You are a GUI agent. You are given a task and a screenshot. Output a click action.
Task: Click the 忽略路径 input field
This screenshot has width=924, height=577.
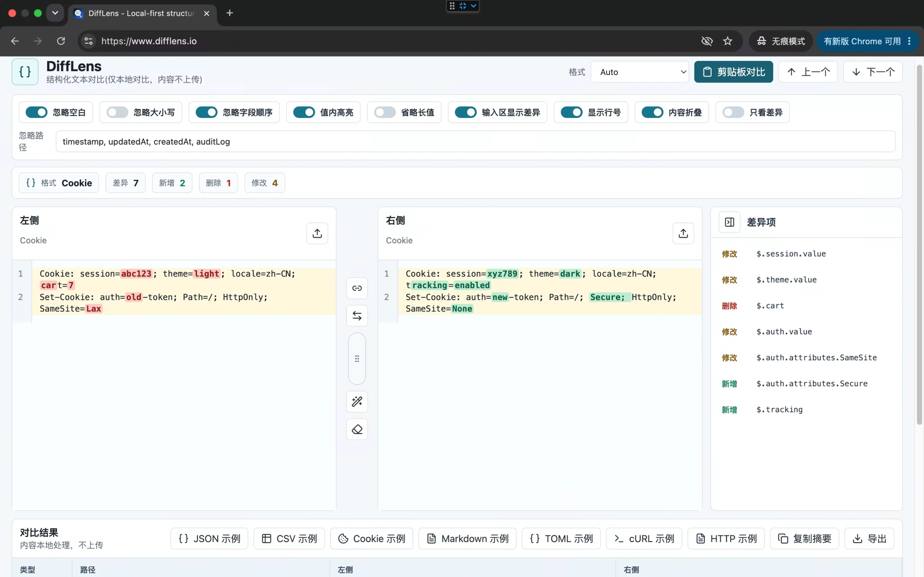pyautogui.click(x=475, y=142)
